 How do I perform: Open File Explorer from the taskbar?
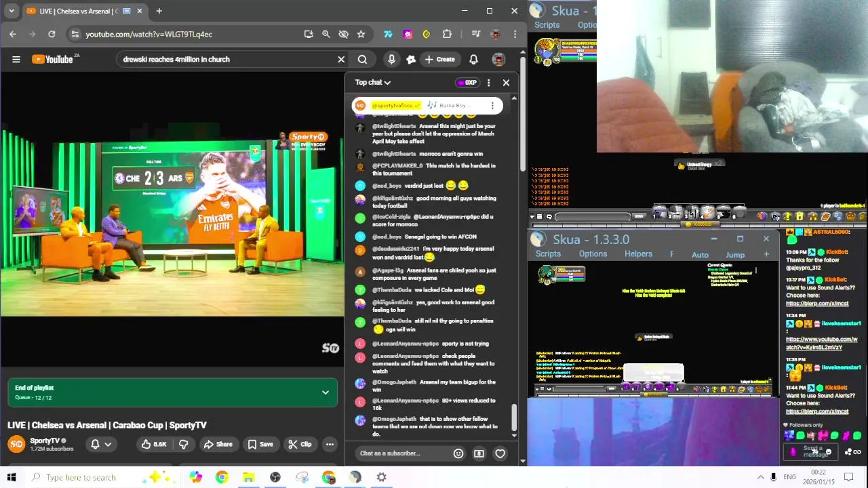[x=248, y=477]
